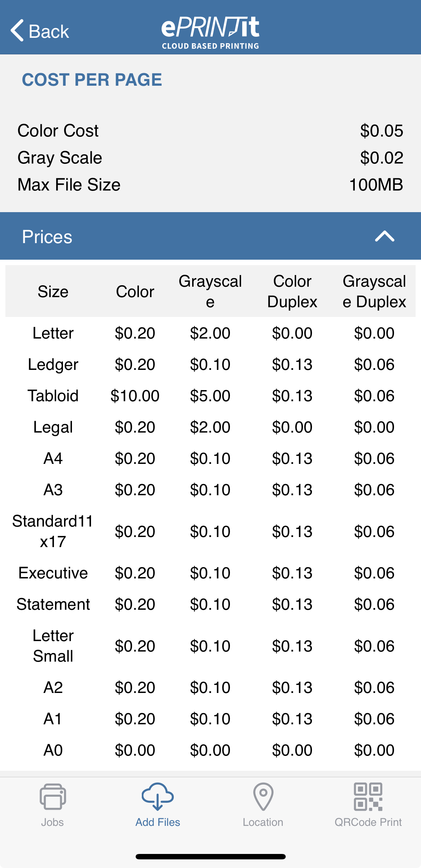Tap the QRCode Print label
This screenshot has width=421, height=868.
click(x=368, y=822)
